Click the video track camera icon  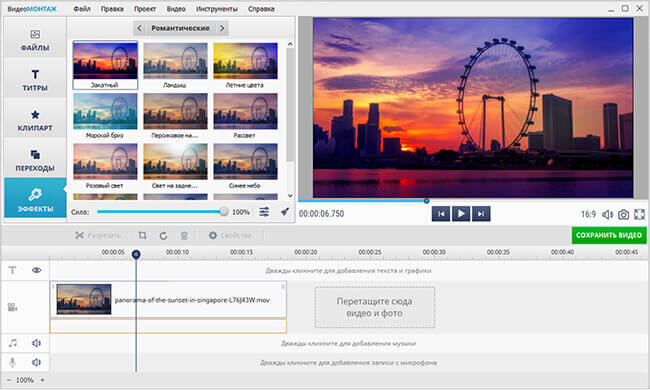(12, 307)
